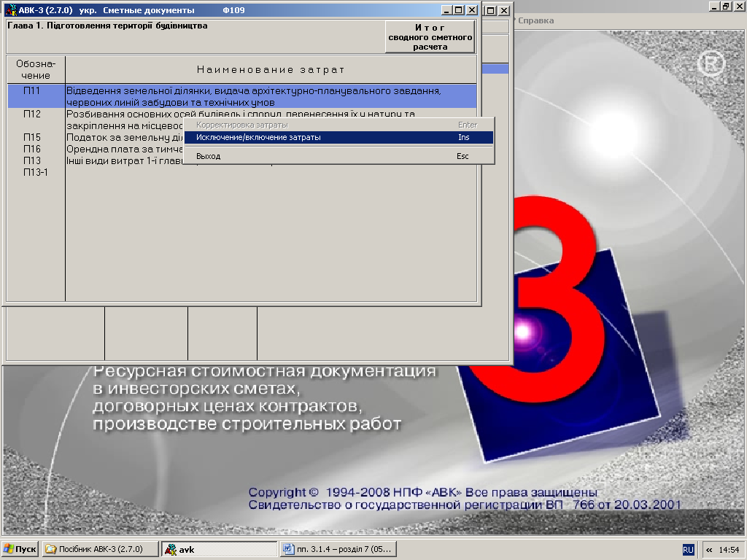Click 'Податок за земельну' cost row
The image size is (747, 560).
pyautogui.click(x=125, y=137)
